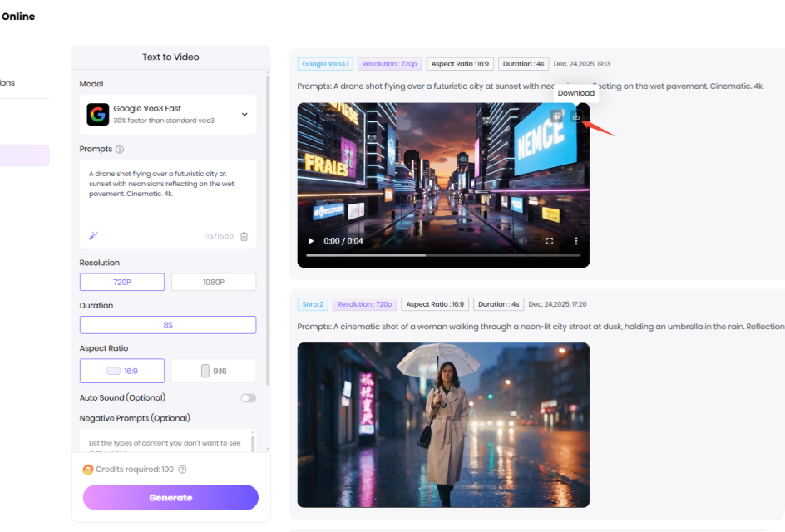The width and height of the screenshot is (785, 532).
Task: Click the trash icon to clear the prompt
Action: (x=244, y=237)
